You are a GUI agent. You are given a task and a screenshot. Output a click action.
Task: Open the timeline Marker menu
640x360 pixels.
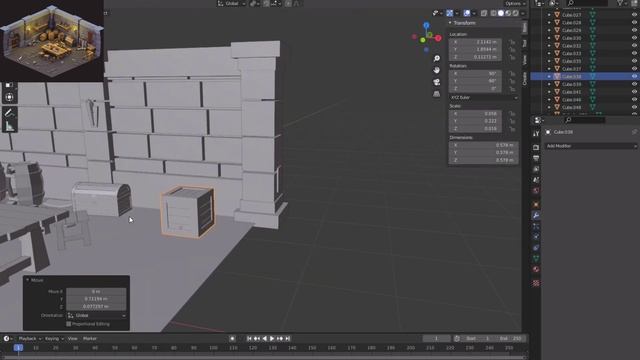tap(90, 338)
